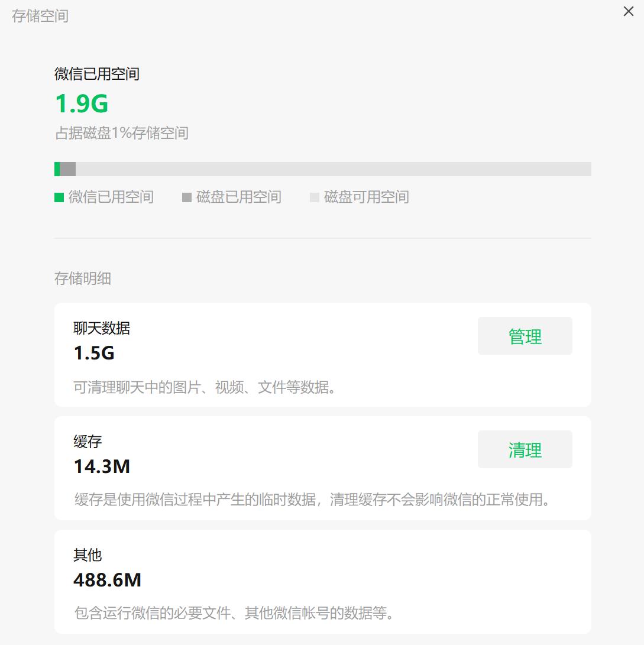Click the light gray free-space portion of the bar

[331, 169]
